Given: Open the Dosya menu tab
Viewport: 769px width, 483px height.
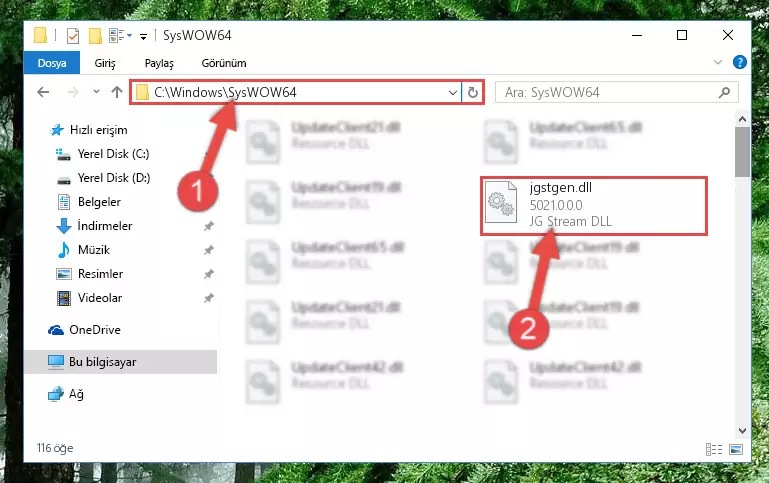Looking at the screenshot, I should (52, 63).
